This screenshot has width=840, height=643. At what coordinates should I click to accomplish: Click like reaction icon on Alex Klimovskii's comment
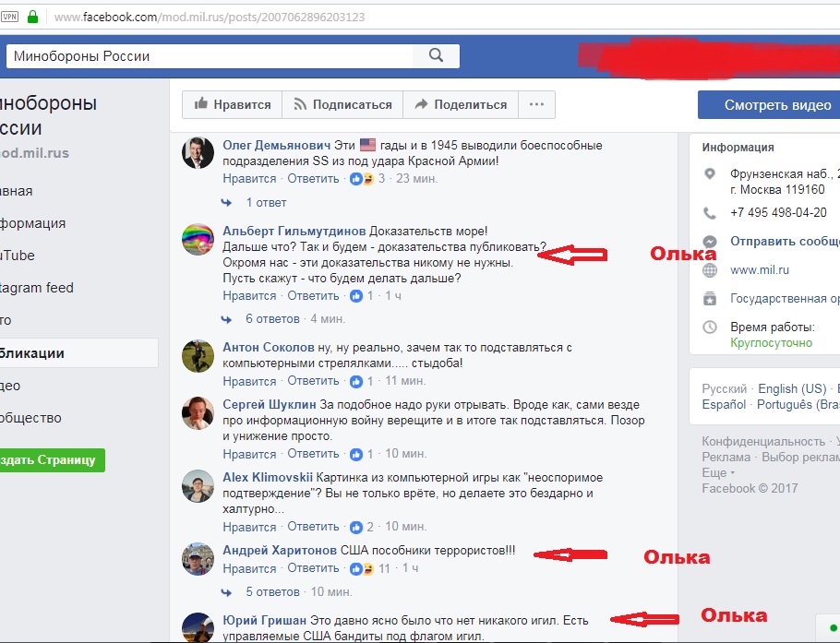point(356,527)
